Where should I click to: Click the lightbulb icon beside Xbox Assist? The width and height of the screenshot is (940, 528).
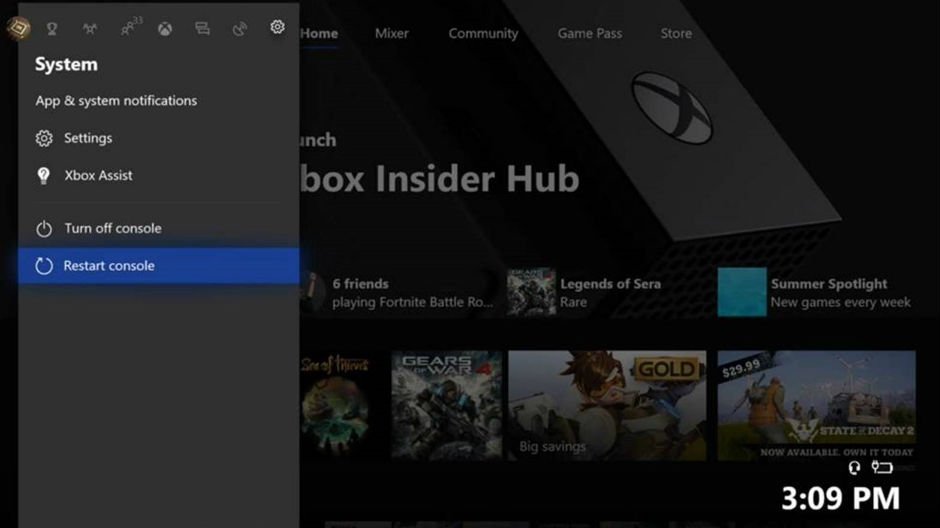coord(44,176)
